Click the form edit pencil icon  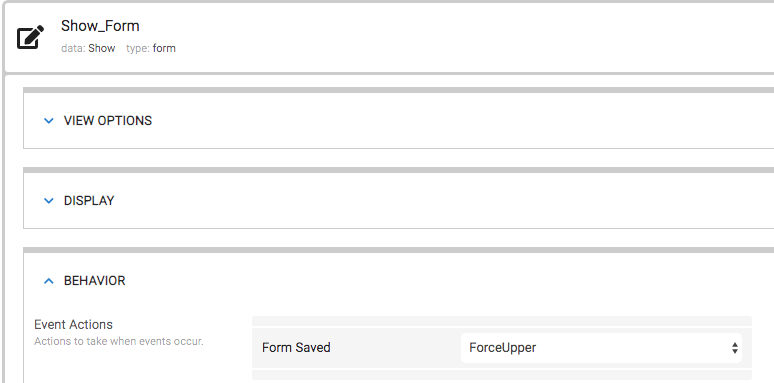pos(30,37)
